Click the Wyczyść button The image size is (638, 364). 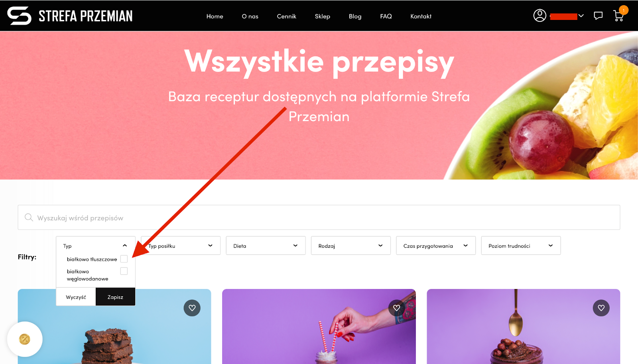(x=76, y=297)
